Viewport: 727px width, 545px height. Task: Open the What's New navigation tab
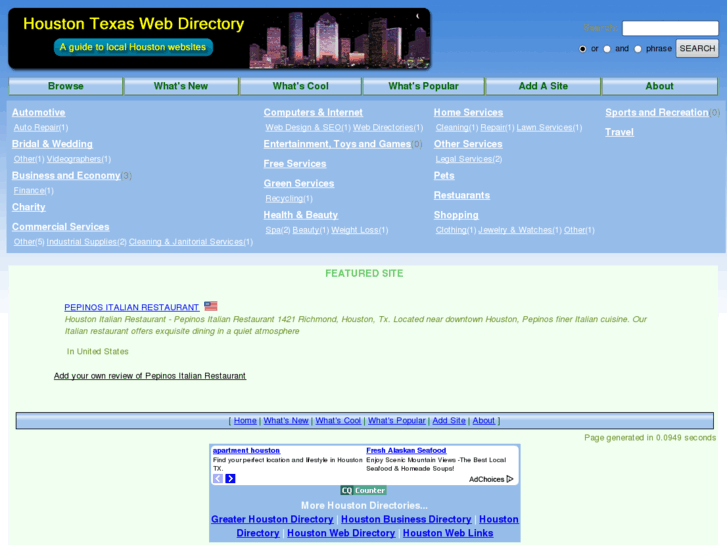[181, 86]
